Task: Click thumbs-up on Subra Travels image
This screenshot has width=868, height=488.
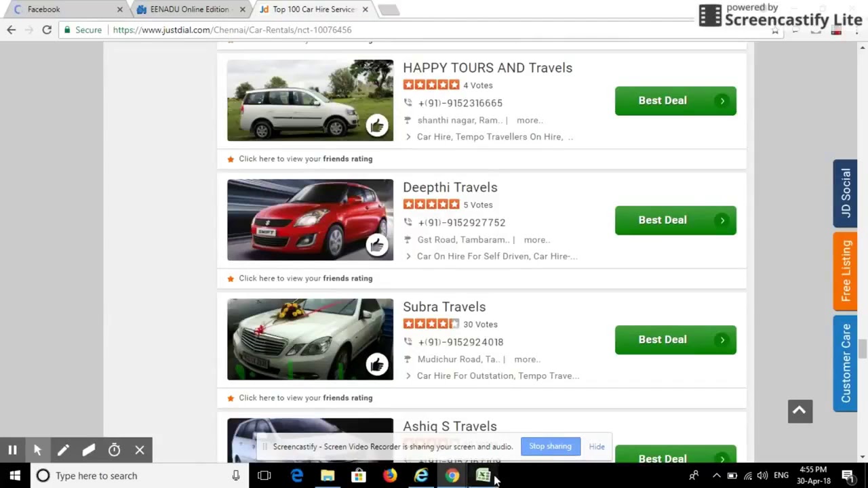Action: pyautogui.click(x=377, y=365)
